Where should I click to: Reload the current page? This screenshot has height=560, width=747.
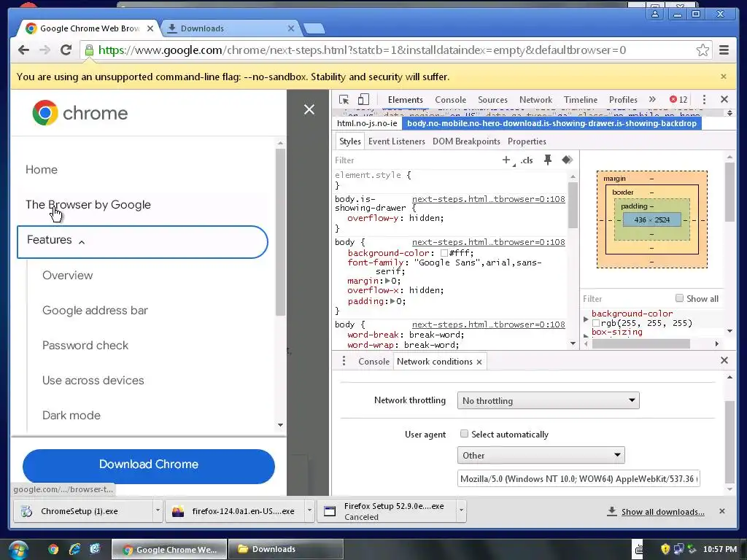tap(66, 50)
